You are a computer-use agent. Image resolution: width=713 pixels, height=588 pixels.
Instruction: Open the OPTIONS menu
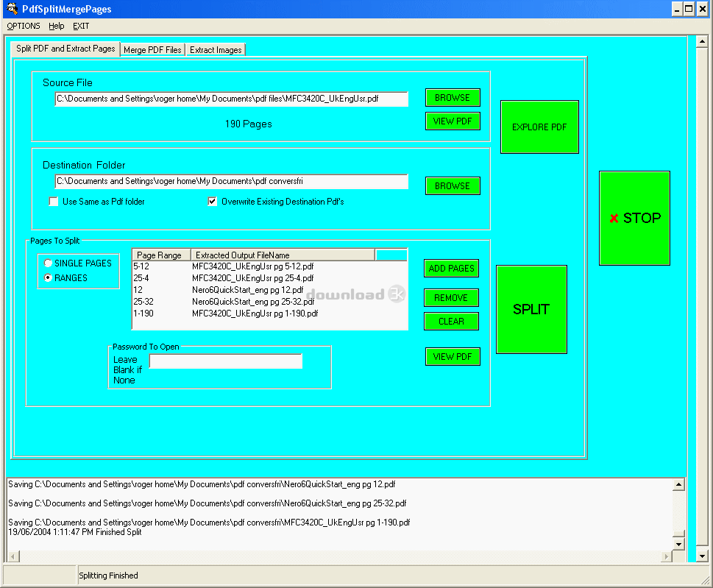click(24, 26)
